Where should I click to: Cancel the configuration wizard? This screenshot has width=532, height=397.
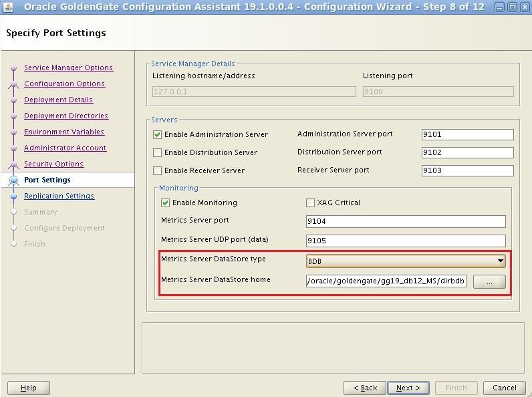tap(504, 388)
